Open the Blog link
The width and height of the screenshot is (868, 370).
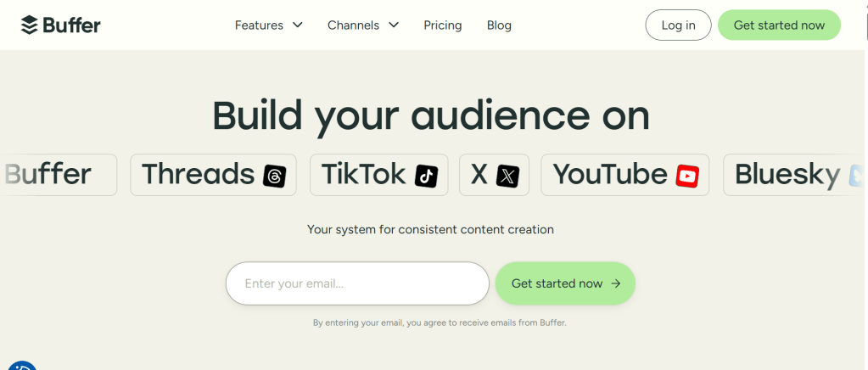point(499,25)
